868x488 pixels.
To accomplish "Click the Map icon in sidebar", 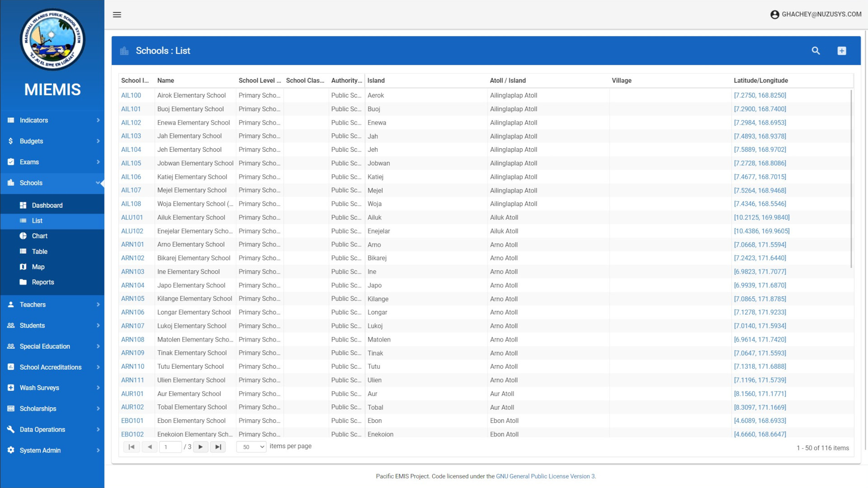I will [23, 267].
